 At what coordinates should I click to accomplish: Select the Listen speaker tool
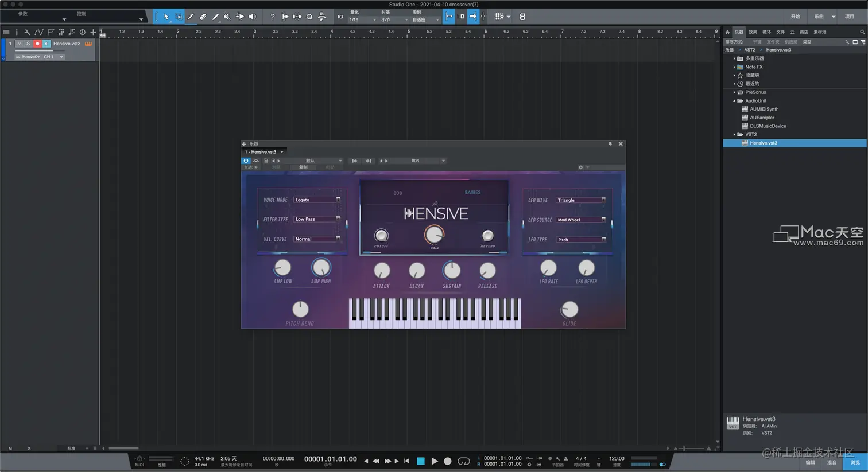252,17
